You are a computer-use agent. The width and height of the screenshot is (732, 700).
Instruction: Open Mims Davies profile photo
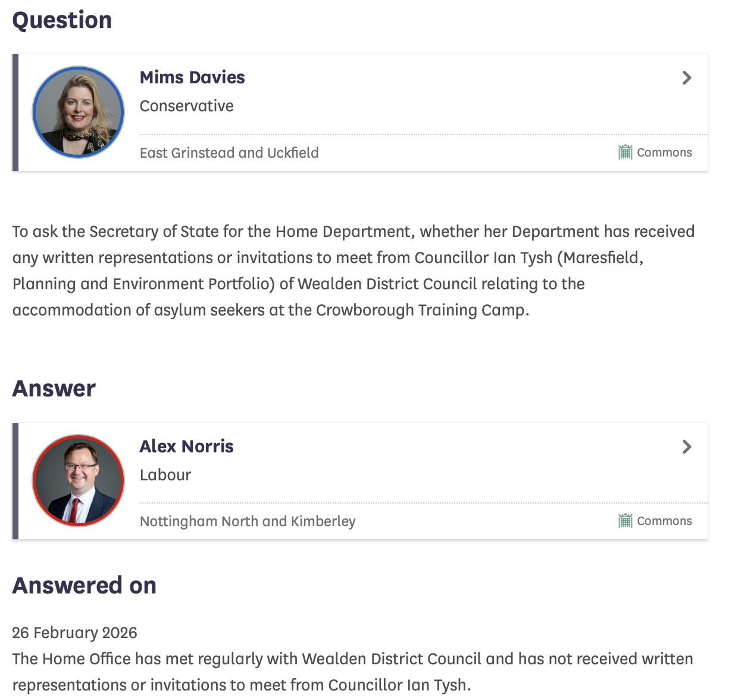pyautogui.click(x=78, y=112)
